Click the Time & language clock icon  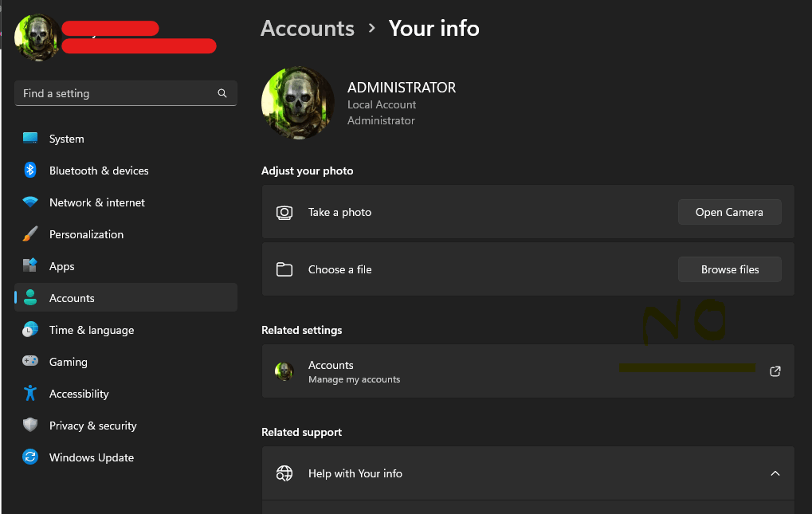(30, 330)
